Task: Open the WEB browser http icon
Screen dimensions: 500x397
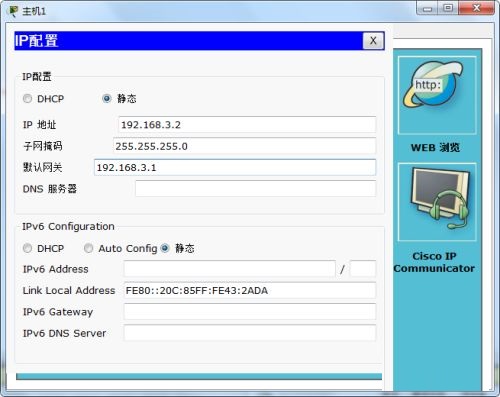Action: click(x=437, y=95)
